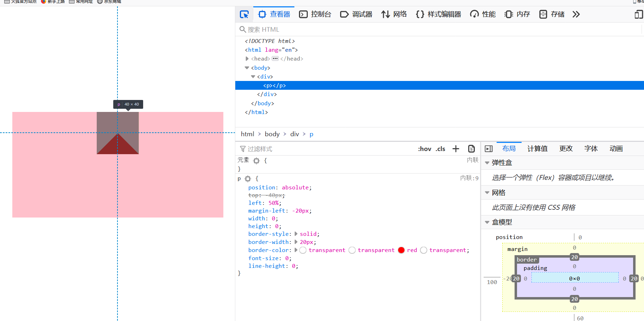Click the body breadcrumb
Image resolution: width=644 pixels, height=321 pixels.
click(x=272, y=134)
